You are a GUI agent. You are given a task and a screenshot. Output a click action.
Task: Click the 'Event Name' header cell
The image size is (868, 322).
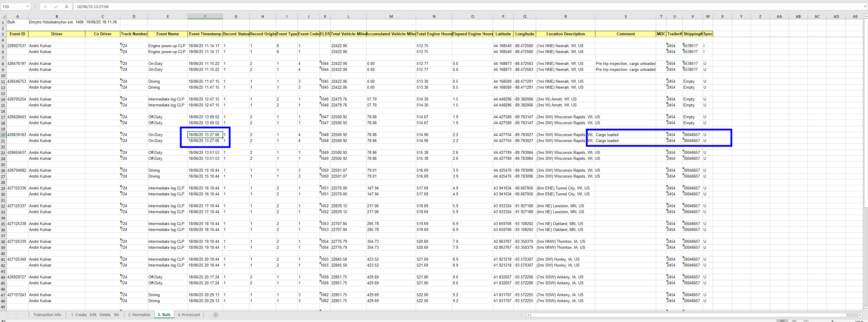[x=167, y=34]
